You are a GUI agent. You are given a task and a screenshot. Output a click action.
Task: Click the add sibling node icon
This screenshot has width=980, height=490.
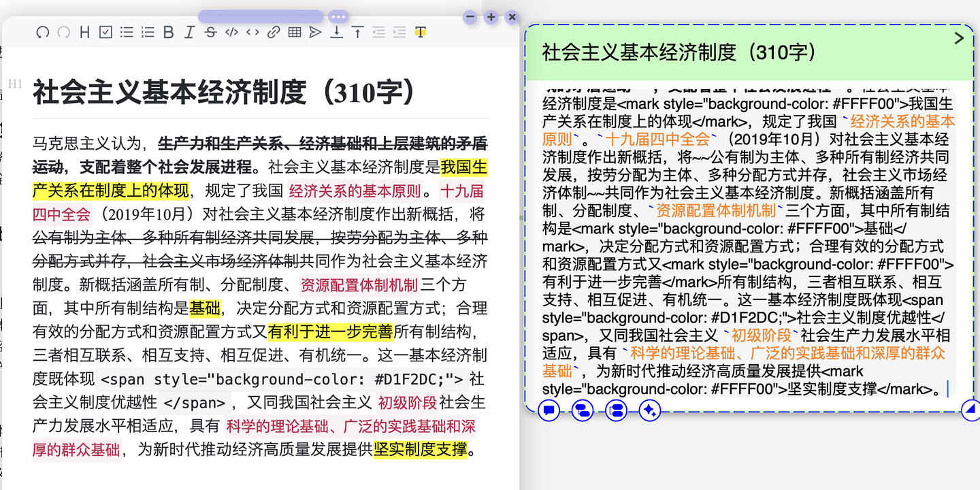(x=616, y=410)
